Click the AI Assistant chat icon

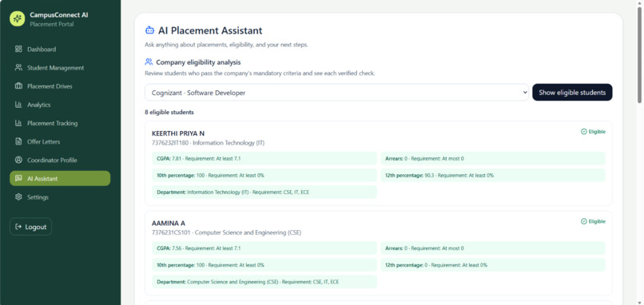[x=18, y=178]
